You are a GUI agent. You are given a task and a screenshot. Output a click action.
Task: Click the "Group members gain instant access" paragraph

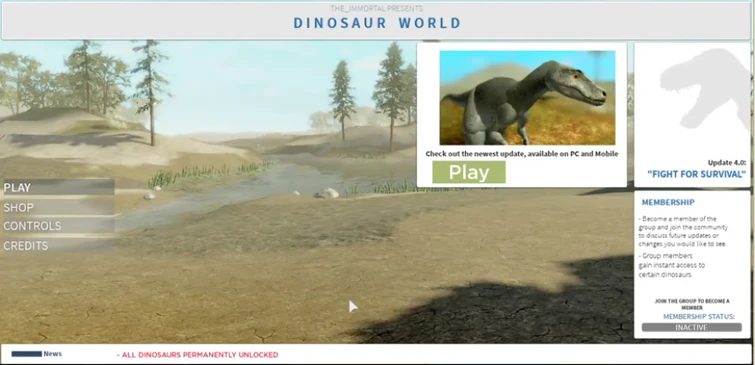pos(672,265)
